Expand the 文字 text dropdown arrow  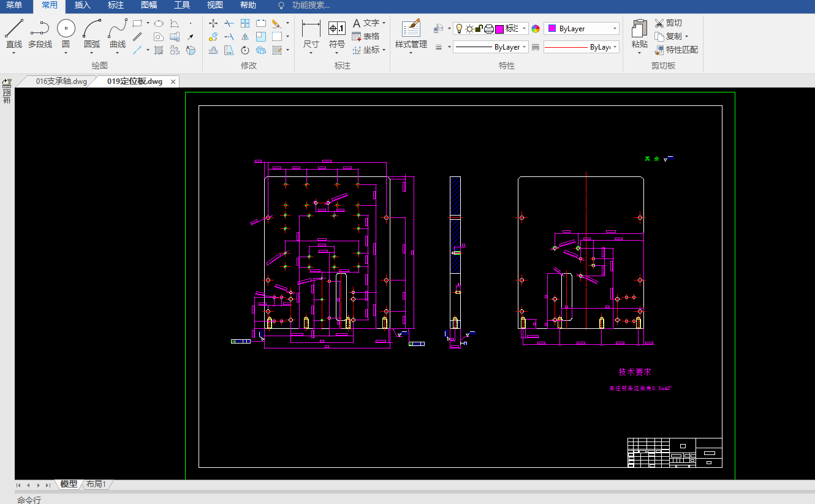click(x=384, y=23)
